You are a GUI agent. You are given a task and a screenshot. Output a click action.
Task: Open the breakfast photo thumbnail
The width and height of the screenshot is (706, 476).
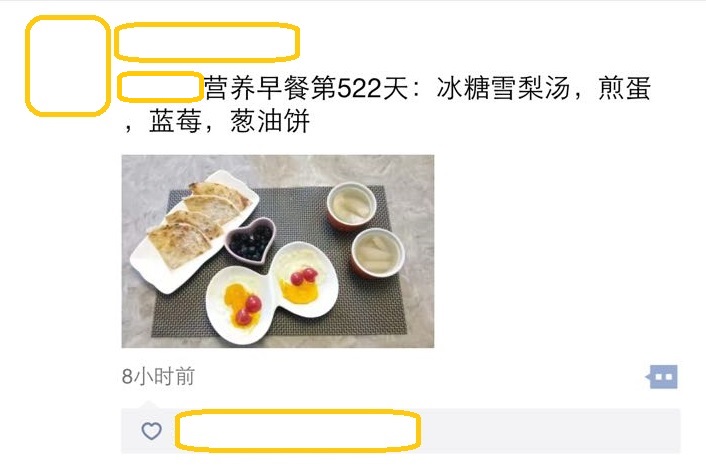click(278, 251)
